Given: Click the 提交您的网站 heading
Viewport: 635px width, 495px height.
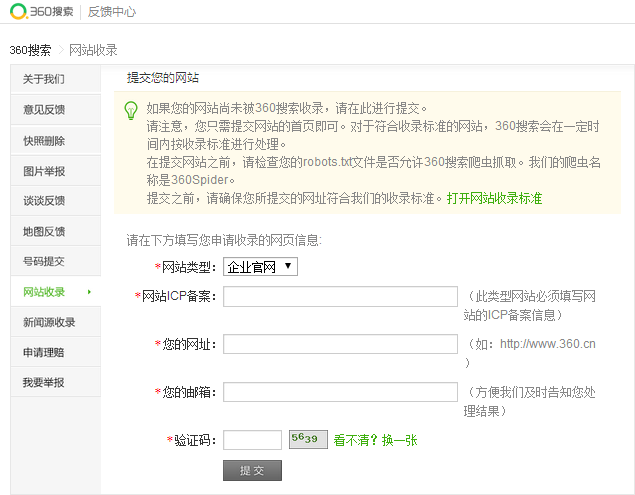Looking at the screenshot, I should pos(163,78).
